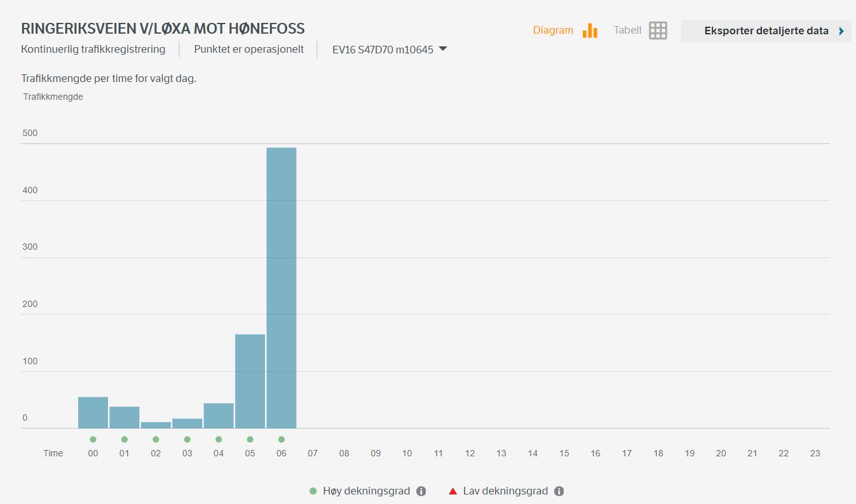856x504 pixels.
Task: Click the green Høy dekningsgrad legend dot
Action: tap(313, 491)
